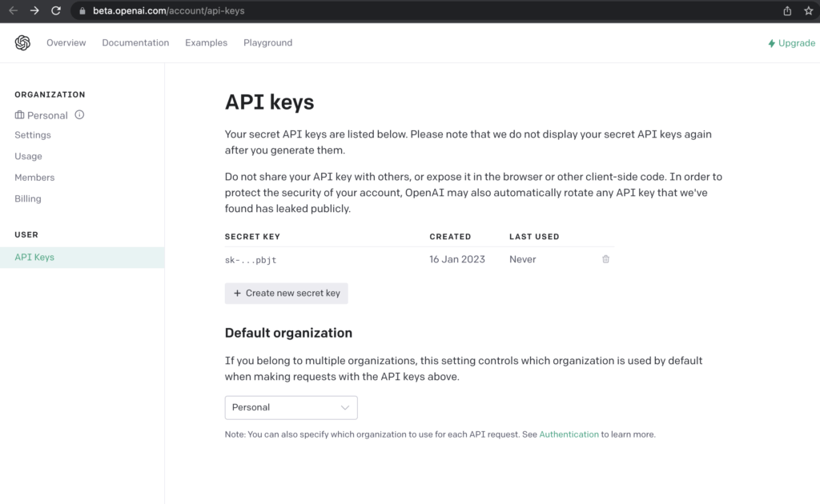Open the Playground section

(267, 43)
